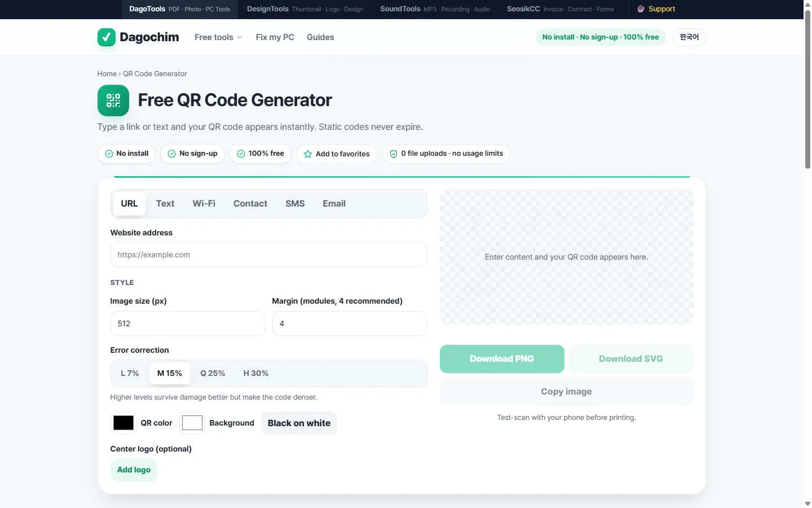Select the SMS tab
This screenshot has width=812, height=508.
[x=295, y=204]
